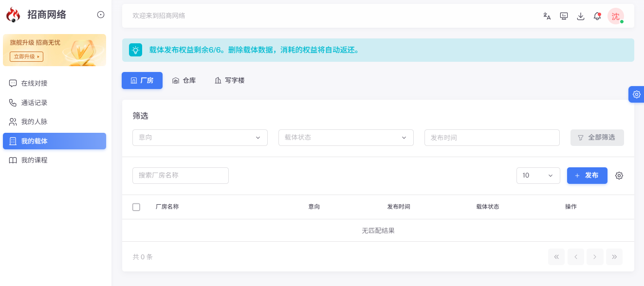Click the 厂房名称 column header

pyautogui.click(x=167, y=207)
